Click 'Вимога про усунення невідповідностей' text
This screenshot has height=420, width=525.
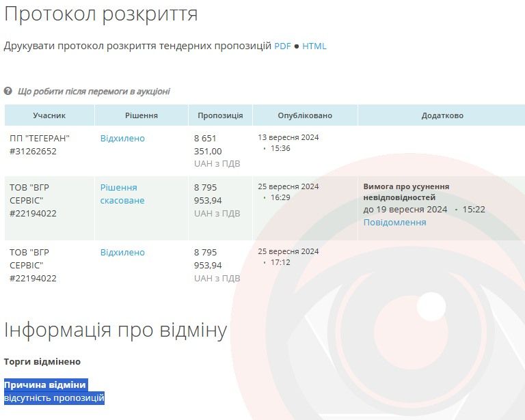406,192
